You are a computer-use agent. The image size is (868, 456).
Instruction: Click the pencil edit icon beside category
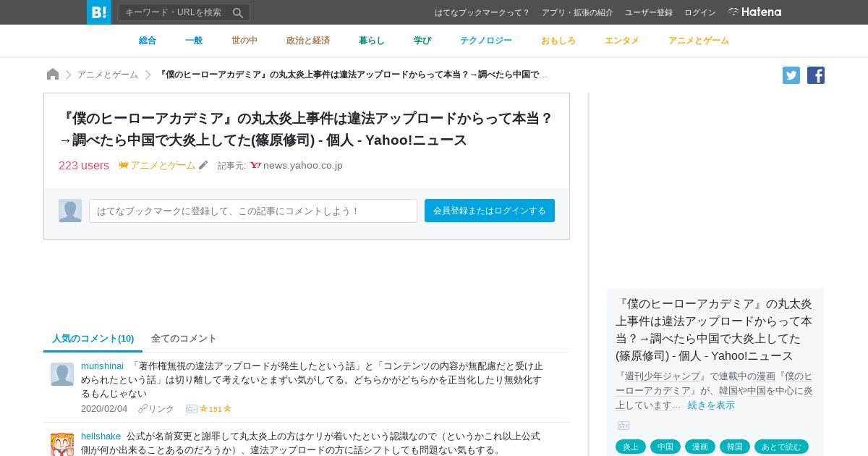coord(203,165)
